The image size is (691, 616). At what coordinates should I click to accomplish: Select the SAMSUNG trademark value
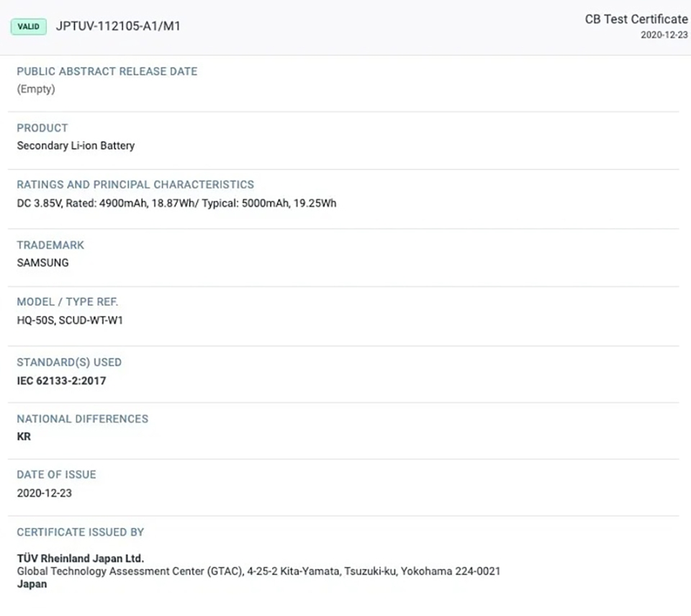42,263
